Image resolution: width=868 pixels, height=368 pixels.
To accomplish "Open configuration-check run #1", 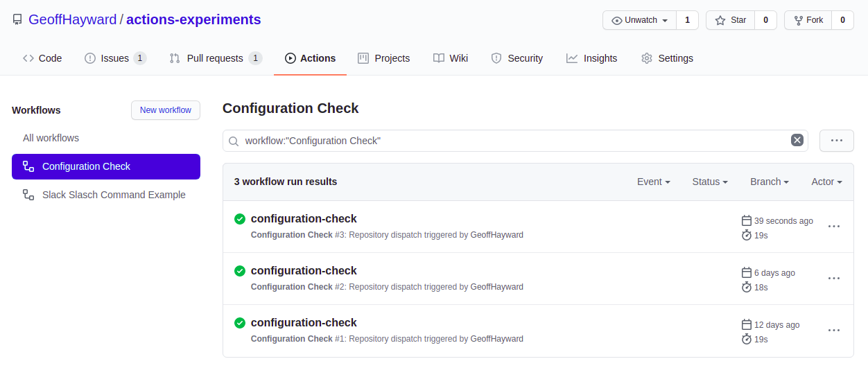I will point(304,323).
